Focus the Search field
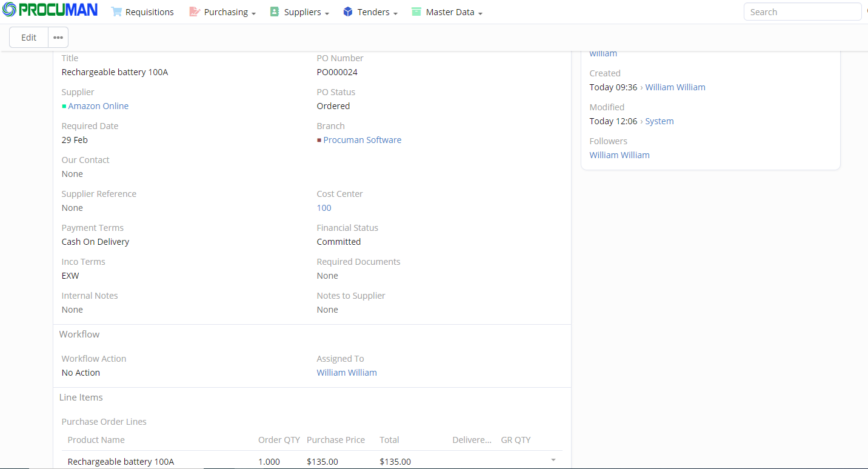 tap(803, 12)
